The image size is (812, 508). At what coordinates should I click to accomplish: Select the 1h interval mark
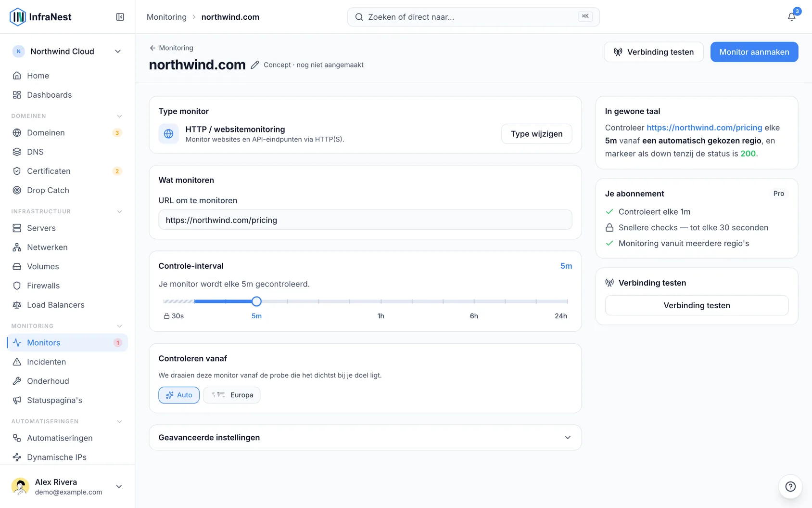pos(381,316)
